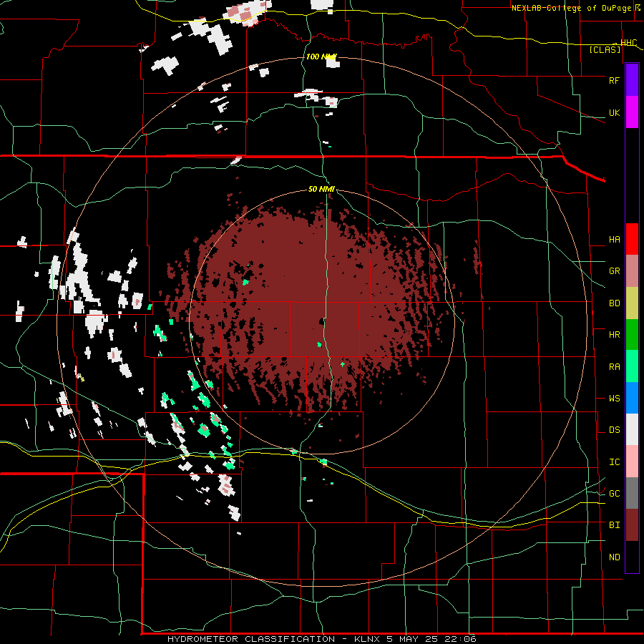Image resolution: width=644 pixels, height=644 pixels.
Task: Click the dusty pink GR legend swatch
Action: pyautogui.click(x=632, y=271)
